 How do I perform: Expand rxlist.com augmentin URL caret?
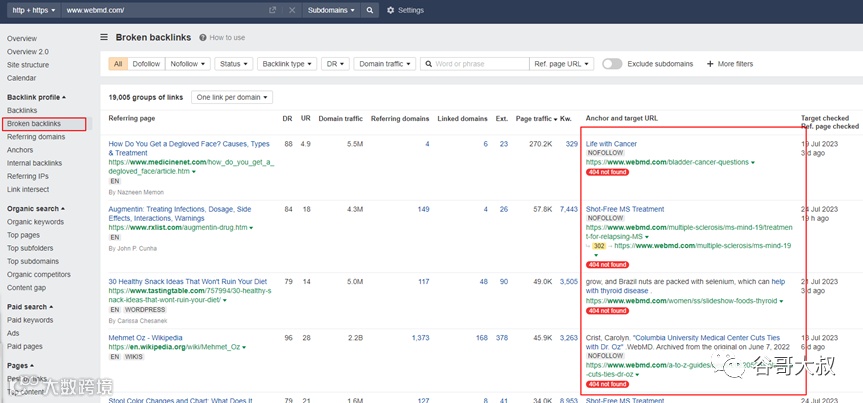[251, 228]
